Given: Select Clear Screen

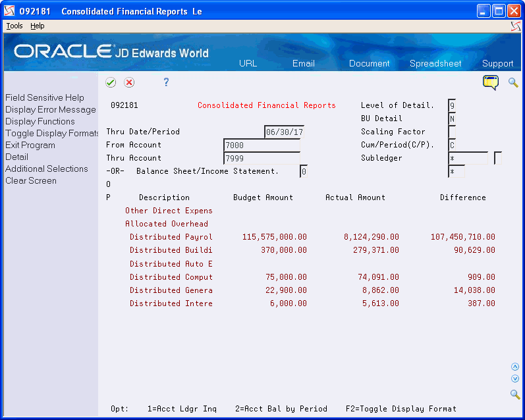Looking at the screenshot, I should [x=31, y=181].
